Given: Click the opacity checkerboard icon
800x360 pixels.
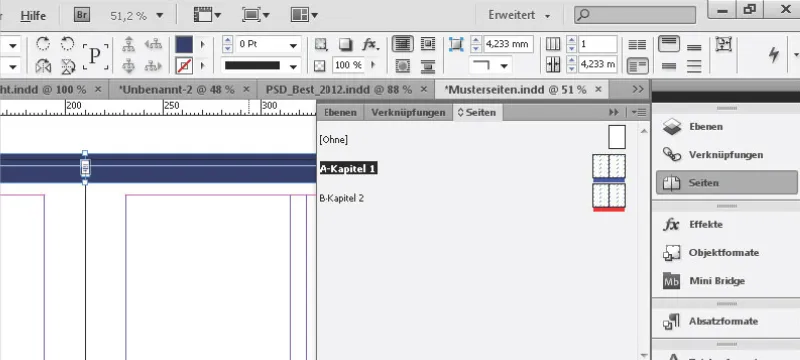Looking at the screenshot, I should 319,66.
